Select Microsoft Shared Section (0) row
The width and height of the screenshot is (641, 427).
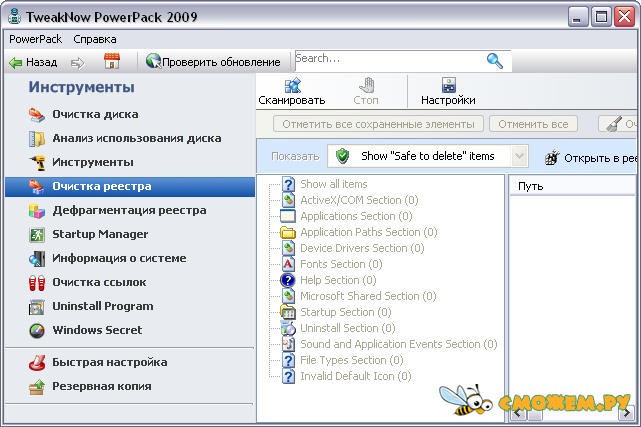pos(368,296)
